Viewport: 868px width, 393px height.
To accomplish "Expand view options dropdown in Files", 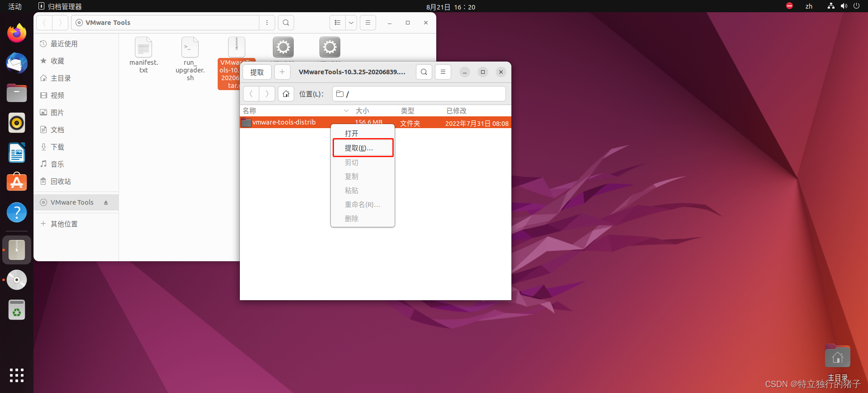I will click(351, 23).
